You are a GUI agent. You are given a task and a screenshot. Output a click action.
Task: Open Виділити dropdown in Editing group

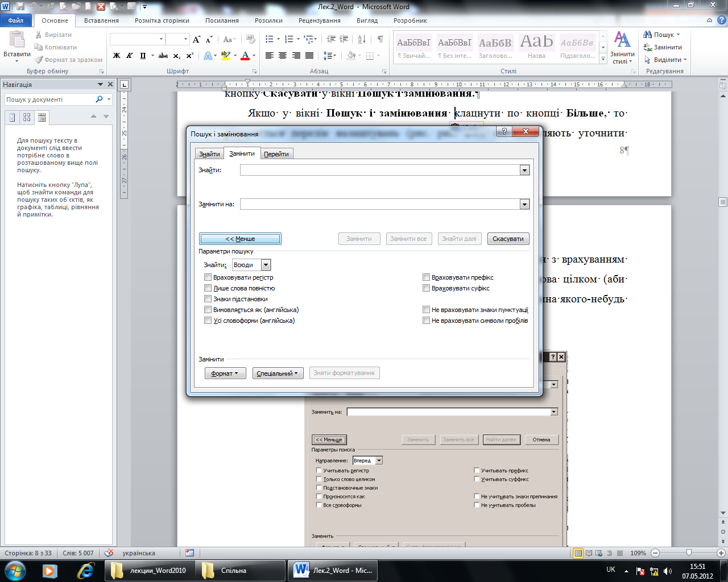pos(666,60)
